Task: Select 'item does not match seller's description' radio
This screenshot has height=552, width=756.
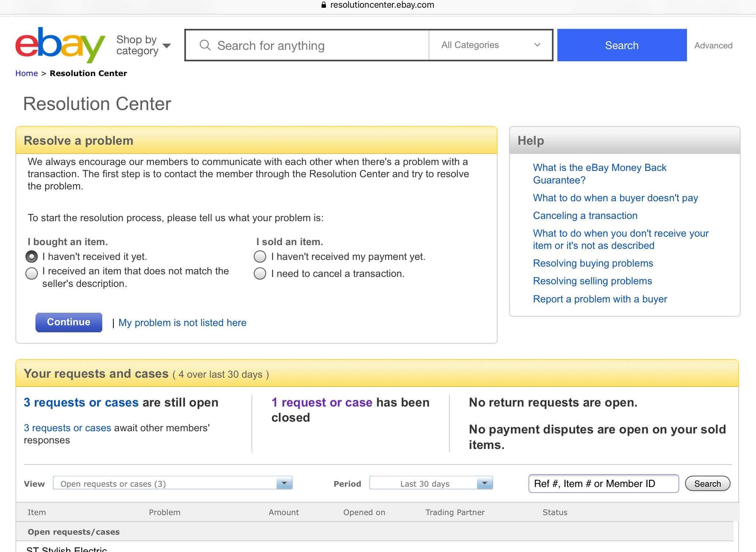Action: click(x=32, y=273)
